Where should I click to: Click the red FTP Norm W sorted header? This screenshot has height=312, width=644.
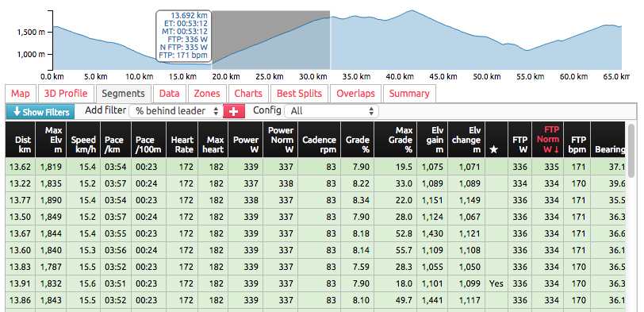(547, 140)
